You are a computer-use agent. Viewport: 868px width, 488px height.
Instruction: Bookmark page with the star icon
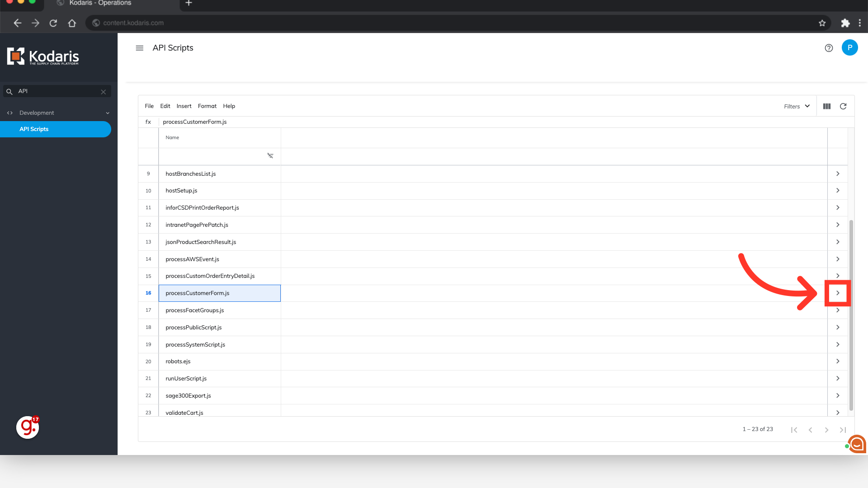[822, 23]
